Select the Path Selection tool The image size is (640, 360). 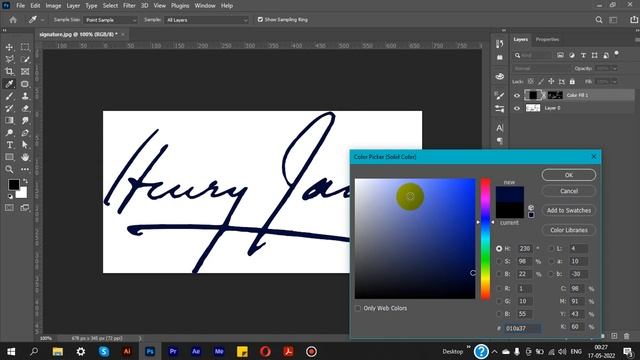point(25,145)
